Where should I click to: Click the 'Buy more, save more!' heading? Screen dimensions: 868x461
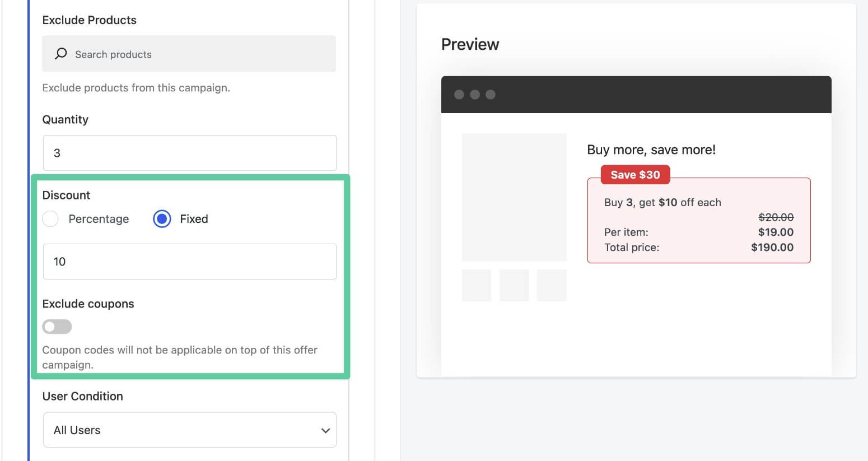click(651, 150)
